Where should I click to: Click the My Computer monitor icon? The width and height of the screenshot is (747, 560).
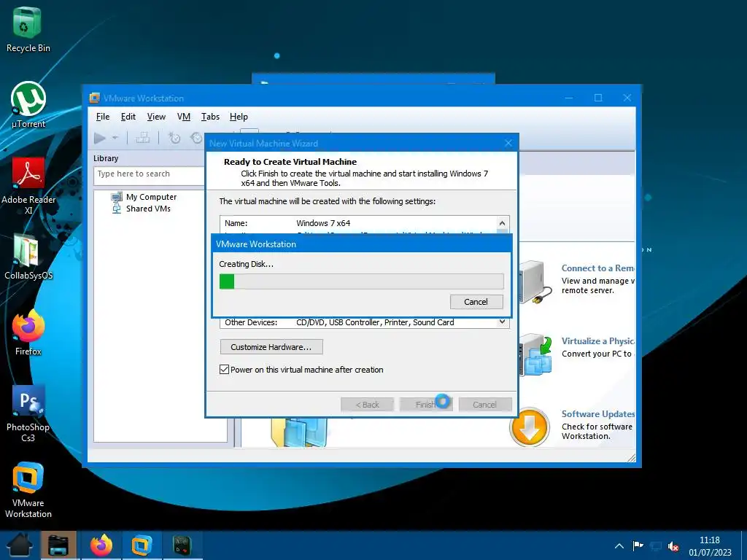117,197
